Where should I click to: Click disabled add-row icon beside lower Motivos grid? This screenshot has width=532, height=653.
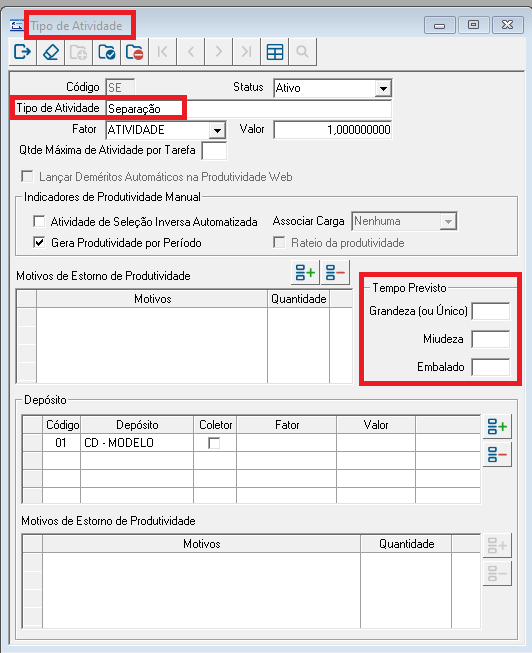pyautogui.click(x=497, y=546)
